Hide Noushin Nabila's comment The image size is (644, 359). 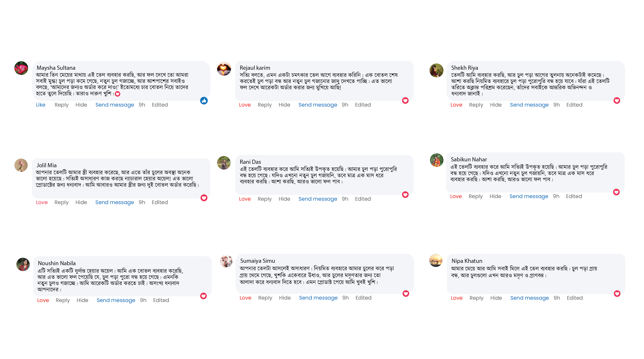coord(82,300)
